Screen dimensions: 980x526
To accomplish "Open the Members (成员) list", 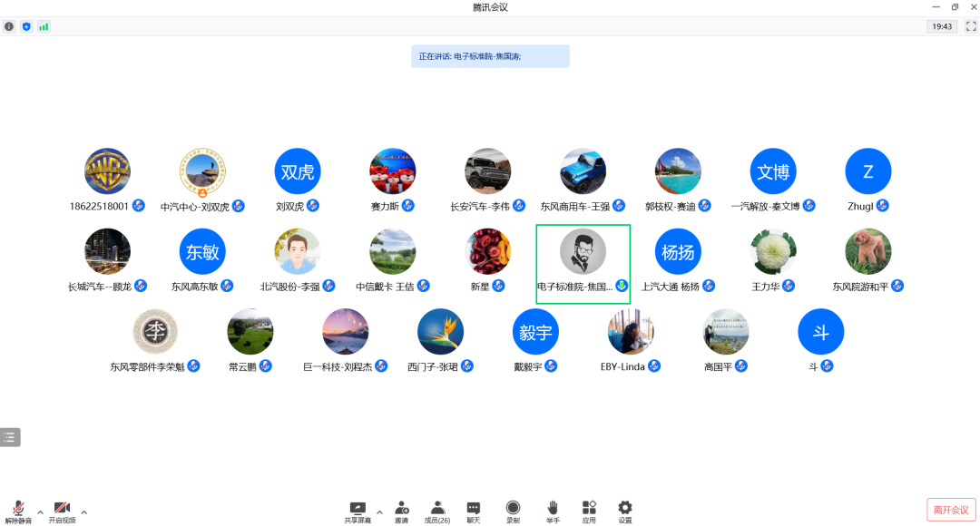I will 437,511.
